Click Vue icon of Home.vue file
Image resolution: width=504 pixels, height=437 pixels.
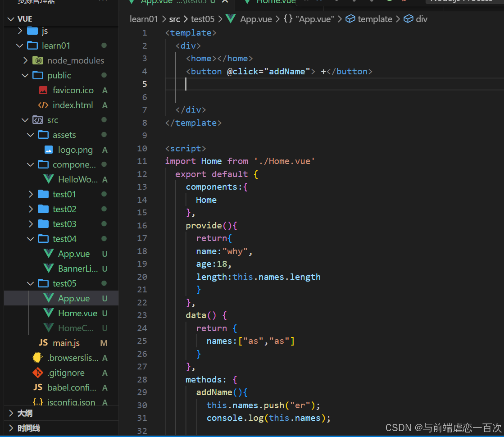(x=49, y=313)
